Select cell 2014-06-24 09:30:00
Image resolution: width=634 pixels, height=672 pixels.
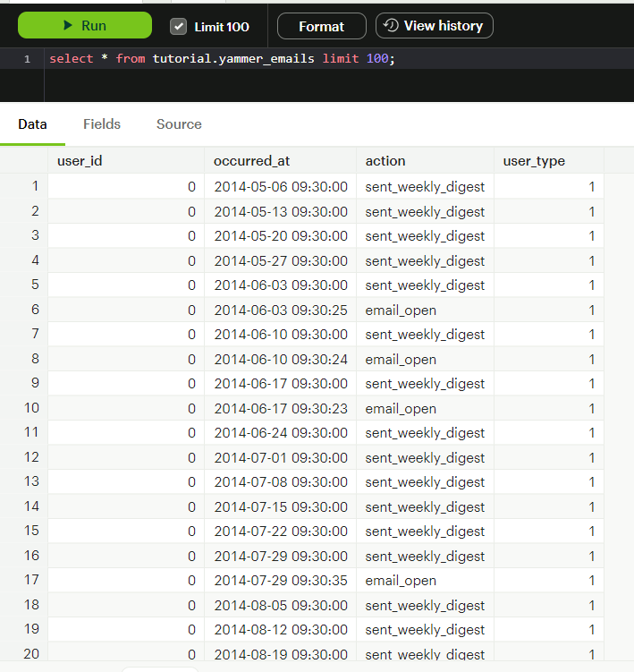(281, 433)
